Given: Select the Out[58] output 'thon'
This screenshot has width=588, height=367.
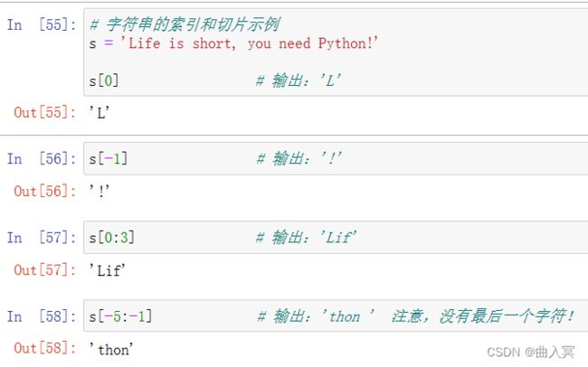Looking at the screenshot, I should tap(111, 349).
